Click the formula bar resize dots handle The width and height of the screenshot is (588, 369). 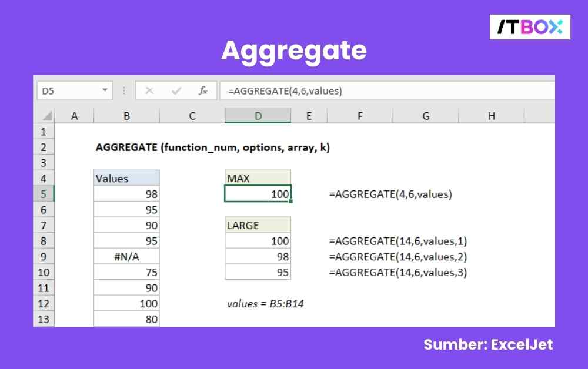(x=124, y=91)
